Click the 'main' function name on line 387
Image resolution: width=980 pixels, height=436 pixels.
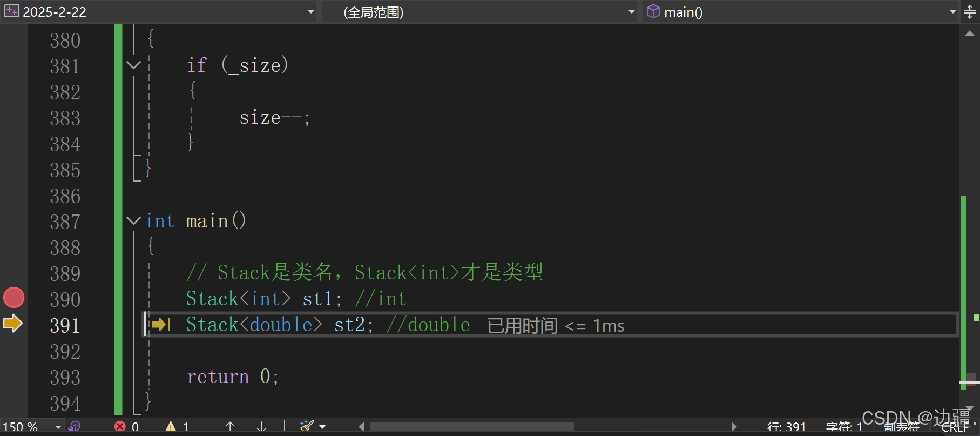[207, 222]
